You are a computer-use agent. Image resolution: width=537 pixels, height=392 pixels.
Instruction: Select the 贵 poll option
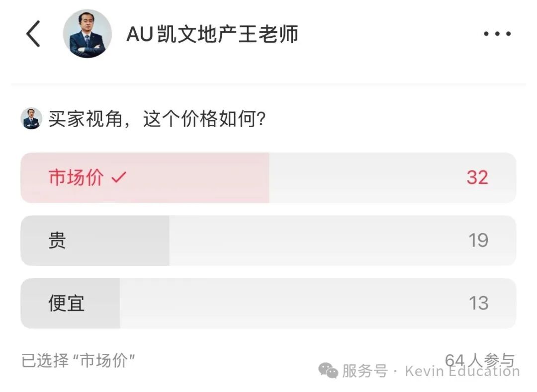pyautogui.click(x=268, y=240)
